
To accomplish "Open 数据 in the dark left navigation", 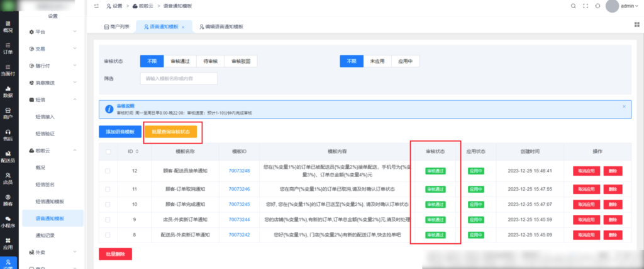I will (x=8, y=92).
